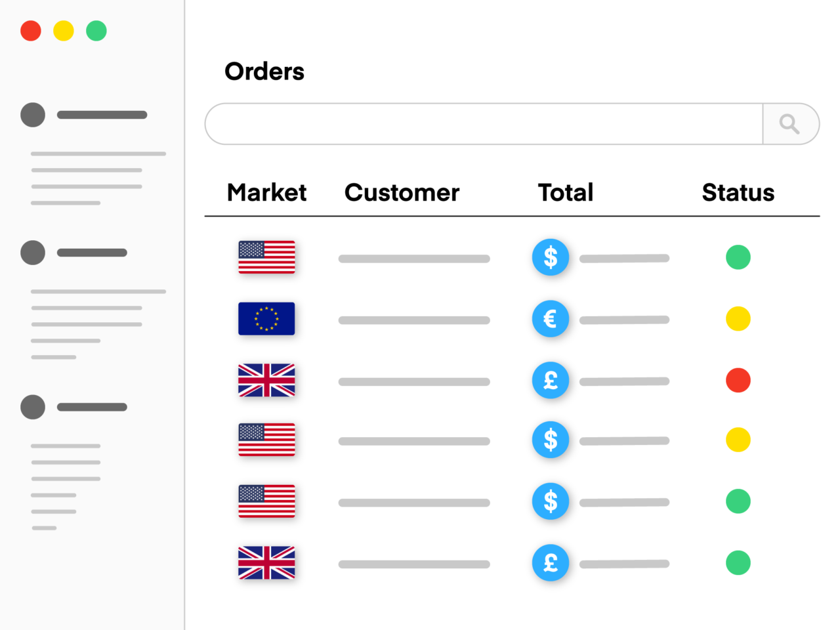This screenshot has width=840, height=630.
Task: Click the UK flag in third order row
Action: click(266, 381)
